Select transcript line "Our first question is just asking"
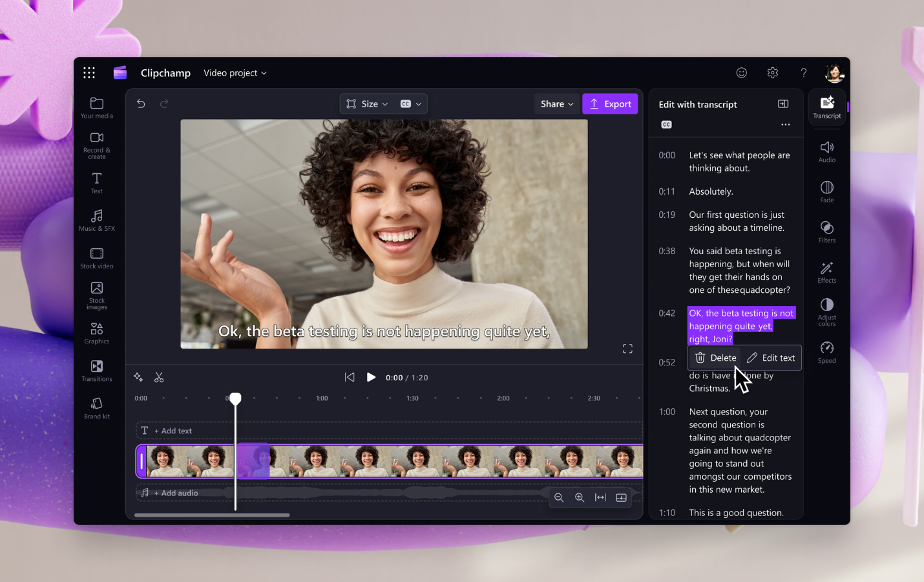This screenshot has width=924, height=582. [737, 221]
